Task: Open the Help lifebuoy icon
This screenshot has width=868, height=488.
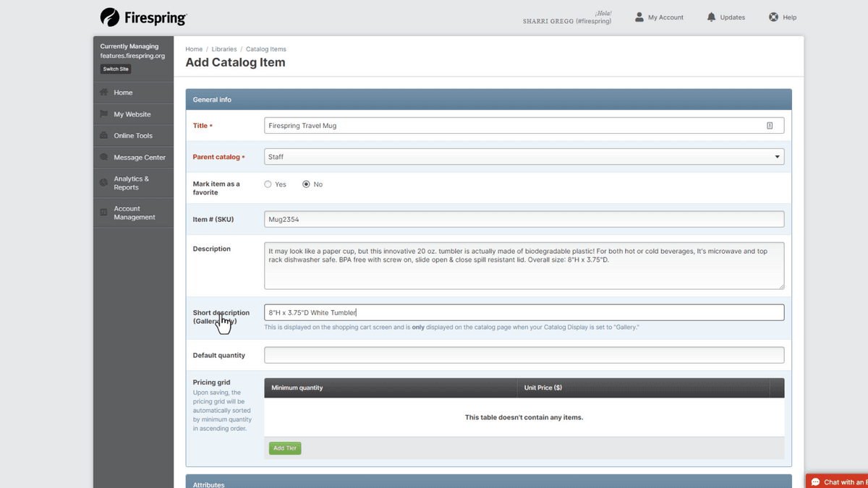Action: pos(773,17)
